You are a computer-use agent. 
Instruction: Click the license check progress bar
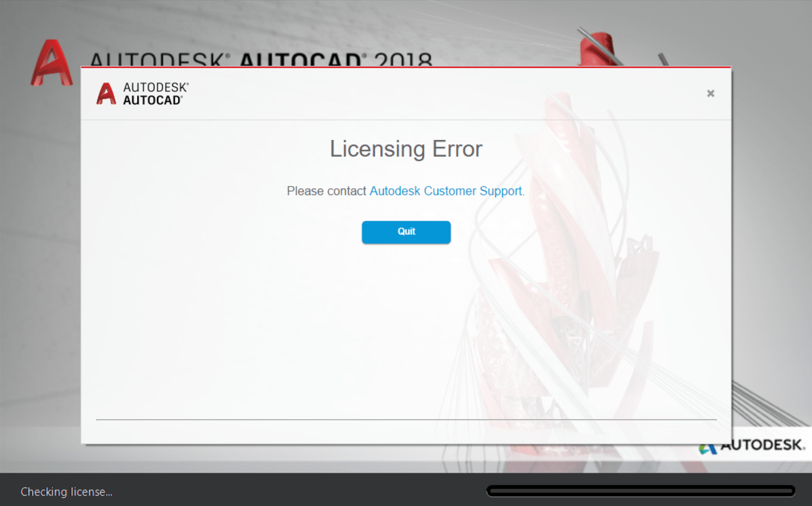(641, 490)
